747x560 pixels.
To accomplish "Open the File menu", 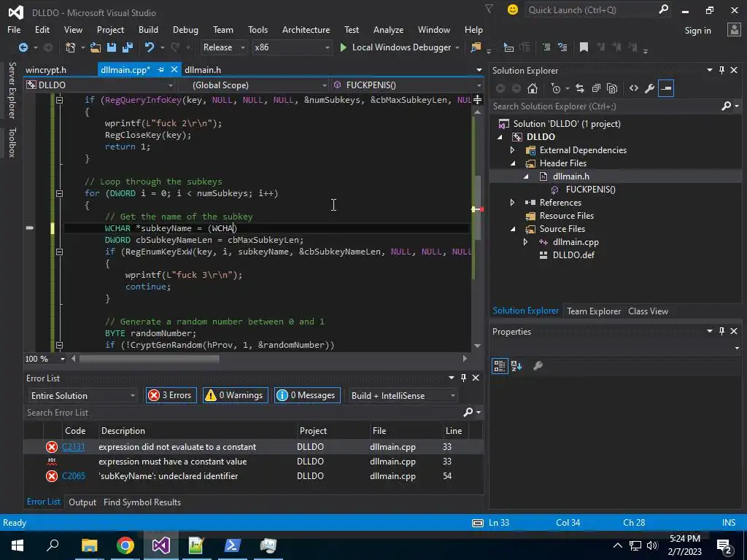I will 14,29.
